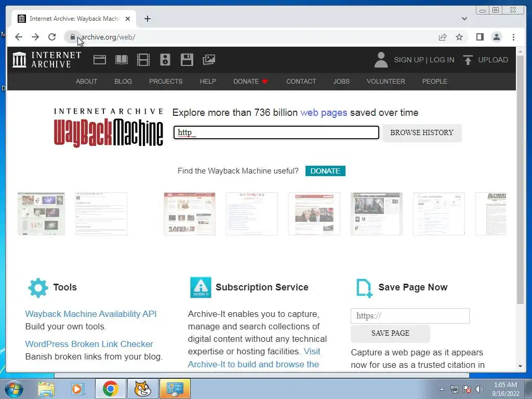Focus the Wayback URL search field
This screenshot has width=532, height=399.
(276, 132)
